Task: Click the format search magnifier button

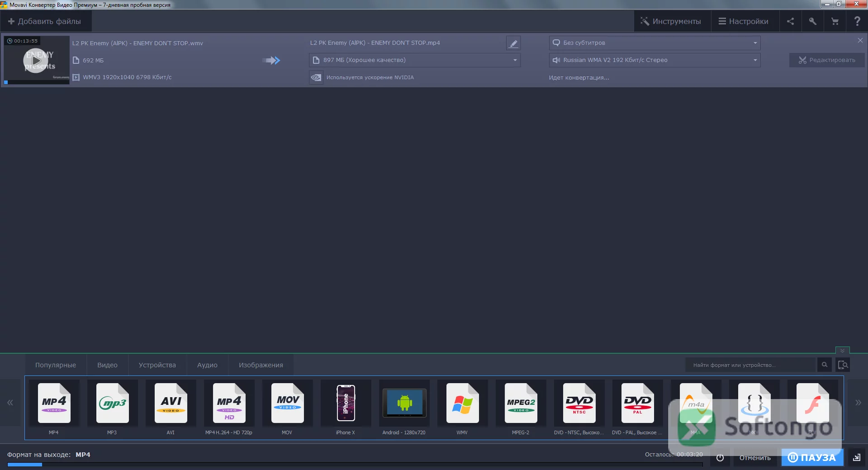Action: (825, 365)
